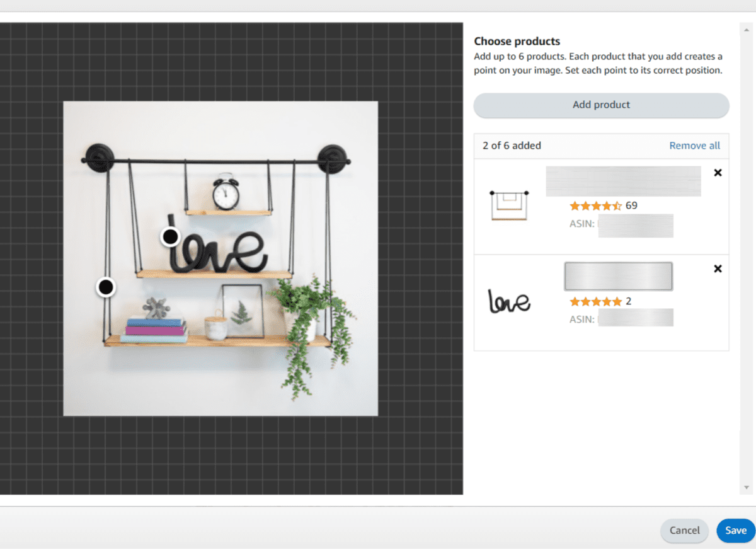Click the shelf product line-drawing thumbnail
The height and width of the screenshot is (549, 756).
pos(510,203)
